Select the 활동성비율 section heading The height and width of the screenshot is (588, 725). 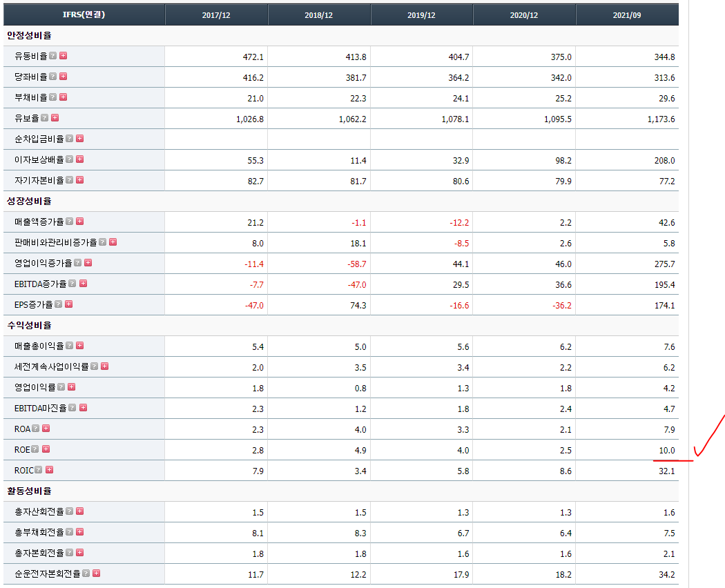click(29, 491)
